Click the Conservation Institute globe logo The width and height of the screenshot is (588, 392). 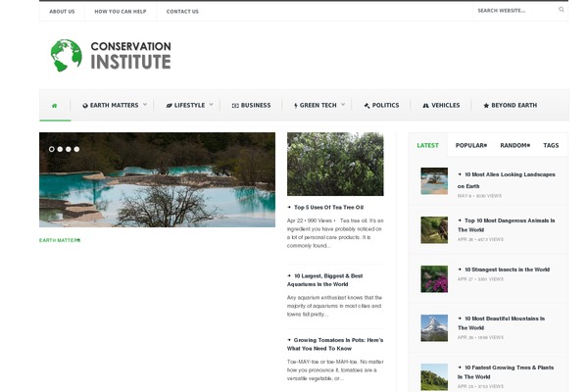coord(67,55)
